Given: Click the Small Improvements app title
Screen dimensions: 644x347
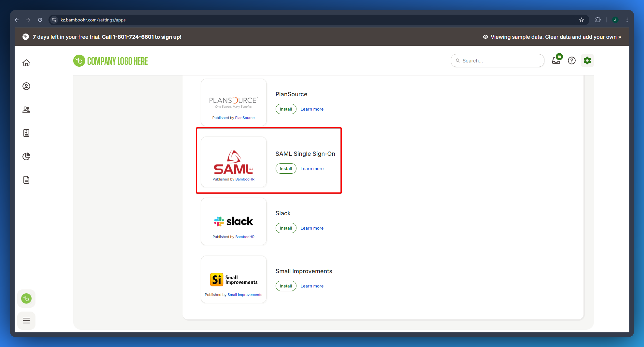Looking at the screenshot, I should click(x=304, y=271).
